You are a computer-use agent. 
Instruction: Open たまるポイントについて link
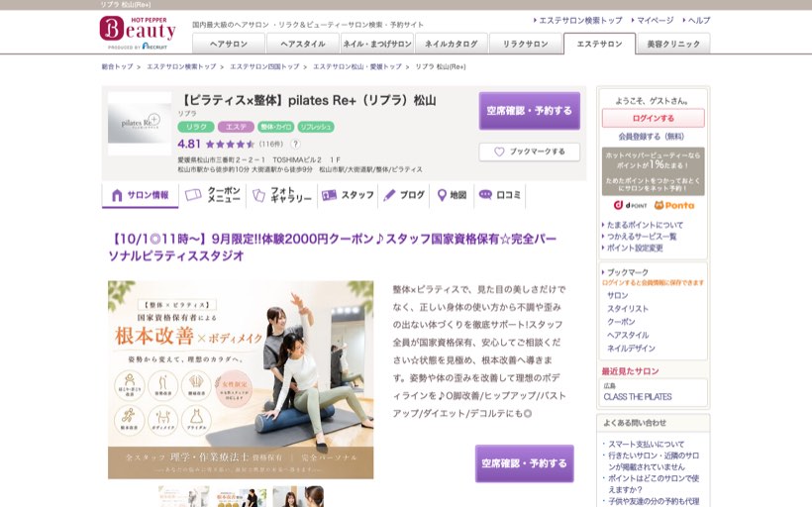pos(645,225)
